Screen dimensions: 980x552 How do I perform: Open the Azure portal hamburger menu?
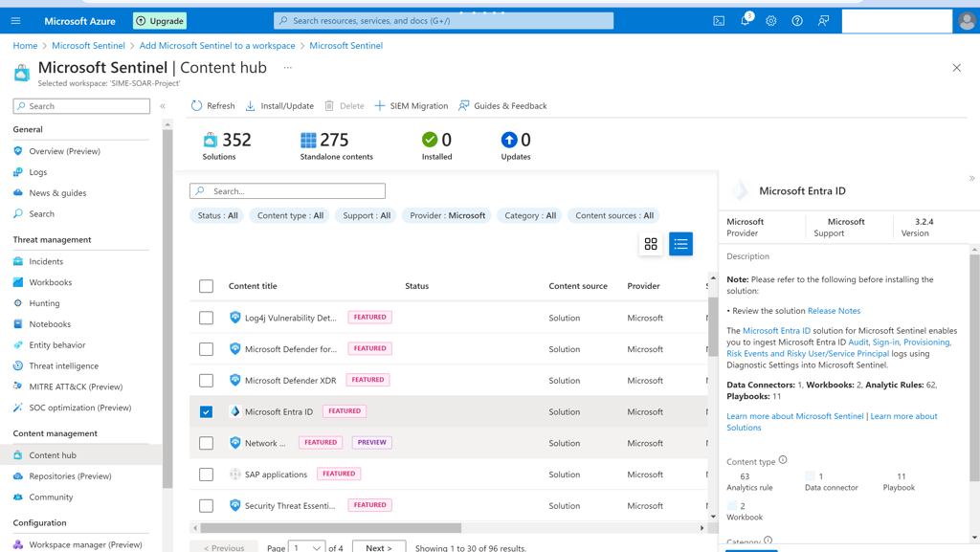click(x=15, y=21)
